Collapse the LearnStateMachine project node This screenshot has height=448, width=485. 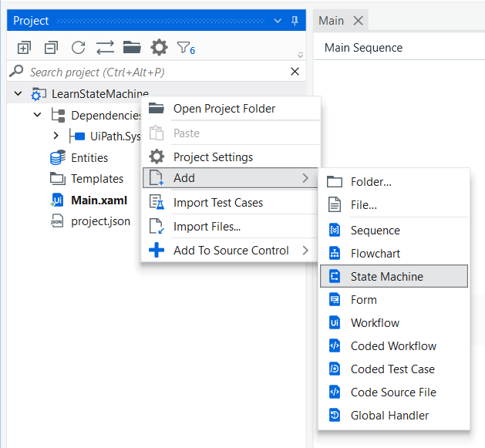click(19, 93)
